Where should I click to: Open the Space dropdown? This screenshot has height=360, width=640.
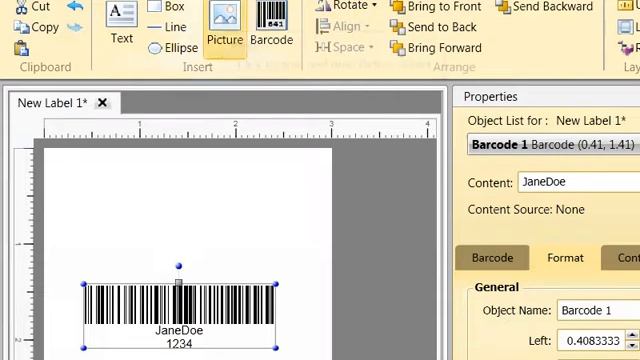pyautogui.click(x=344, y=47)
